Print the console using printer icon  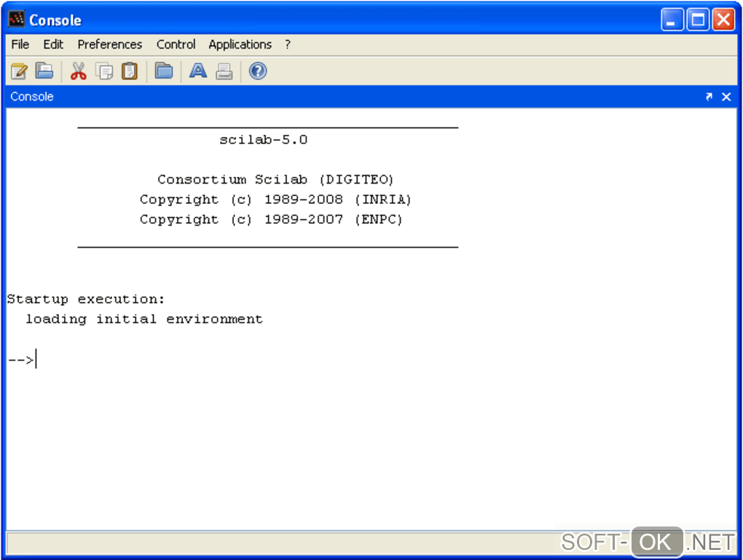[224, 71]
